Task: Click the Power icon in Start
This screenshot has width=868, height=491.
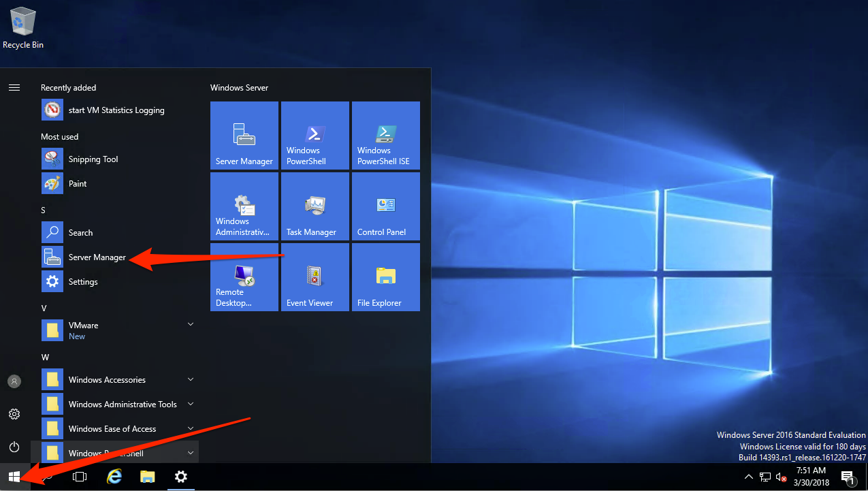Action: click(x=14, y=447)
